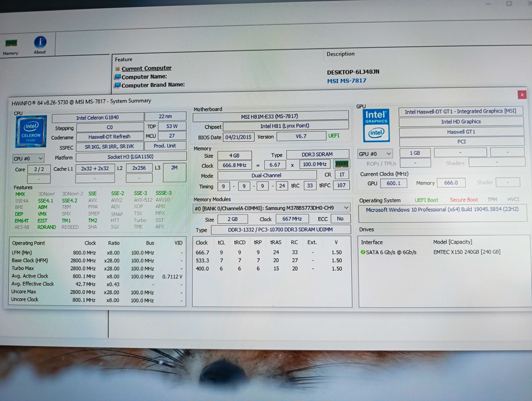Viewport: 532px width, 401px height.
Task: Click the SR1KG, SR1RR, SR1VK SSPEC field
Action: [x=110, y=147]
